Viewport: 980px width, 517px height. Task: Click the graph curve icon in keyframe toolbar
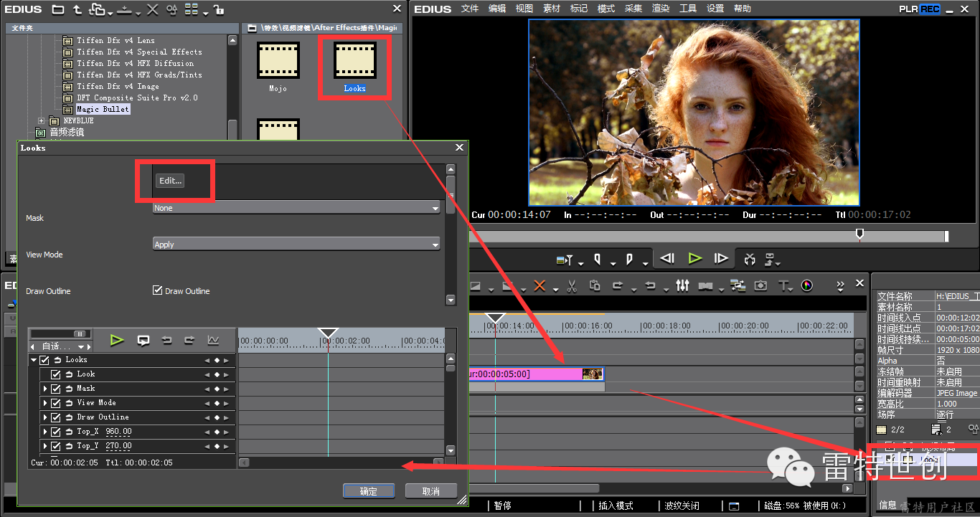pos(213,340)
